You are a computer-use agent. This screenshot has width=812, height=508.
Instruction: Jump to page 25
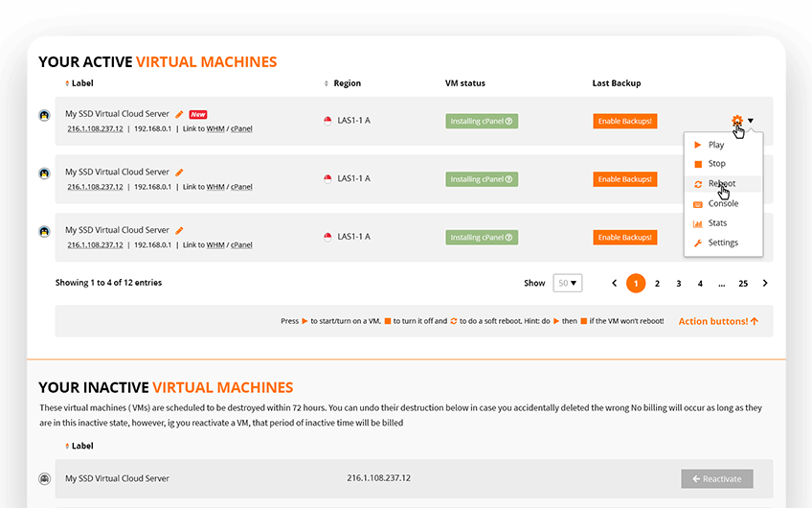[743, 284]
